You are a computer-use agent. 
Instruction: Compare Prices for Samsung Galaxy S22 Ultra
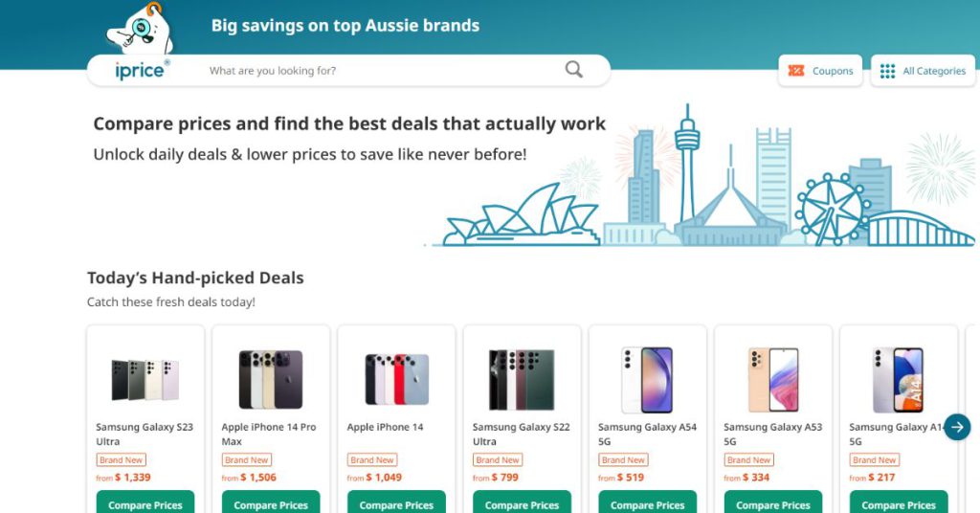click(x=522, y=503)
